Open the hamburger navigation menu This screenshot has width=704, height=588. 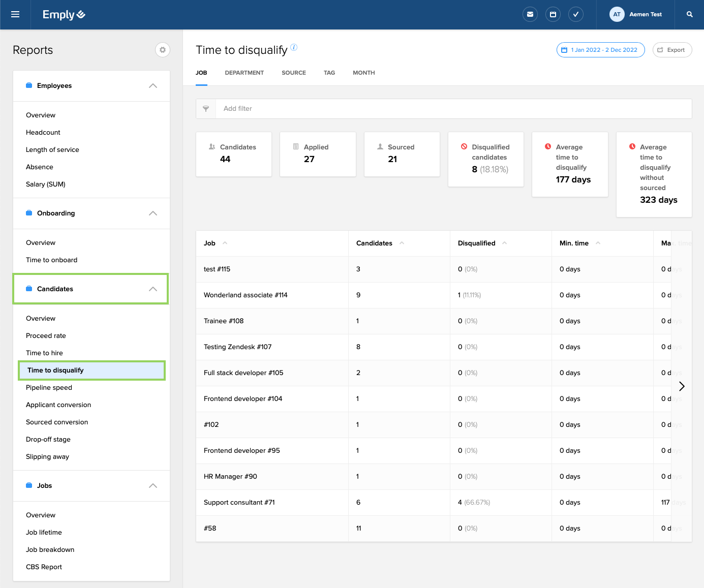point(15,14)
